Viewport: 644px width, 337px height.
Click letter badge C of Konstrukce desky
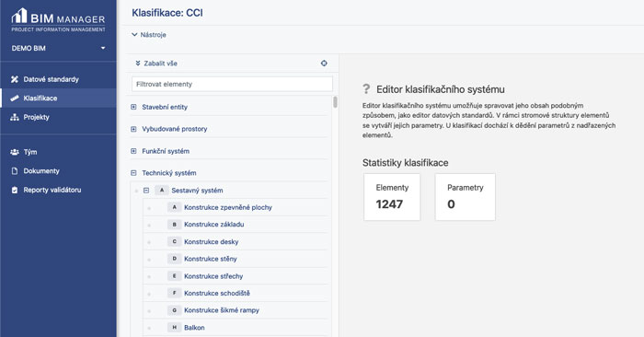click(174, 241)
